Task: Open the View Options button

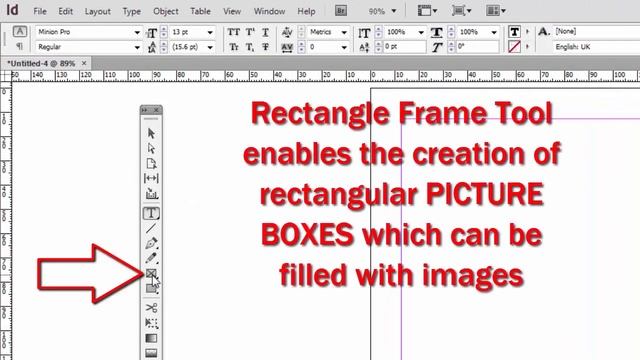Action: click(x=427, y=11)
